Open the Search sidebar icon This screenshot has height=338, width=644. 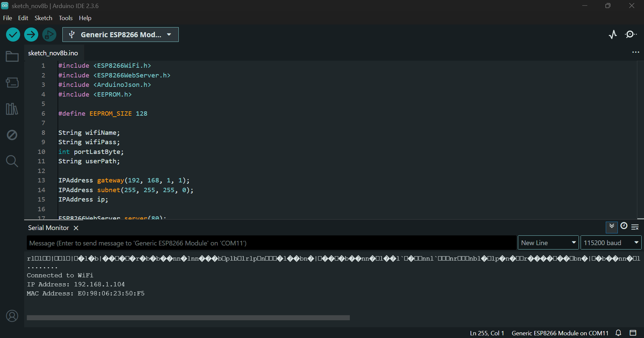pyautogui.click(x=12, y=161)
